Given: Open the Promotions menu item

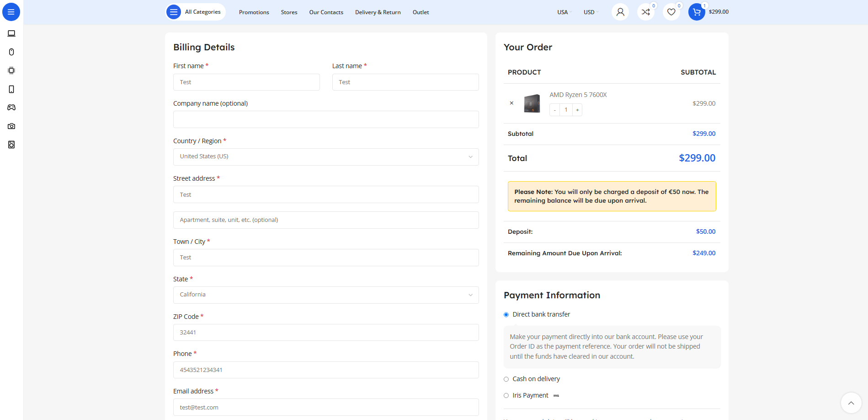Looking at the screenshot, I should (254, 12).
